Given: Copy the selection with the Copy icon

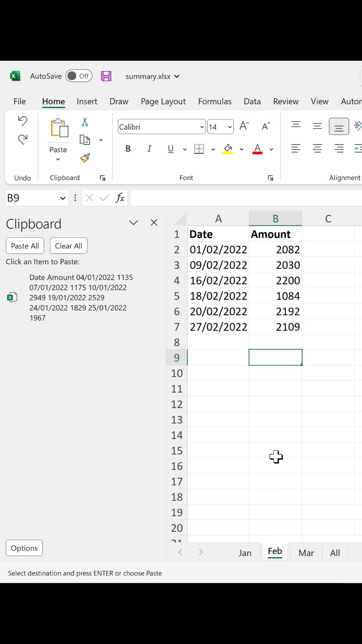Looking at the screenshot, I should click(85, 140).
